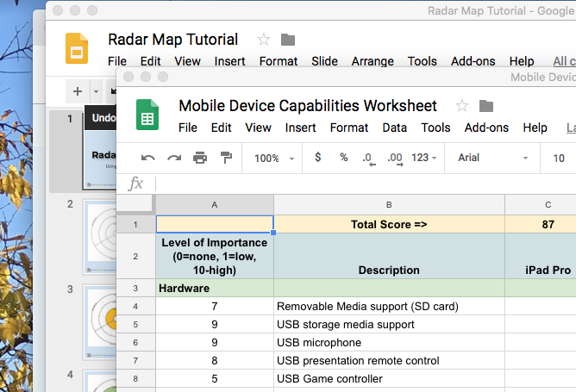
Task: Open Edit menu in Slides window
Action: pyautogui.click(x=151, y=61)
